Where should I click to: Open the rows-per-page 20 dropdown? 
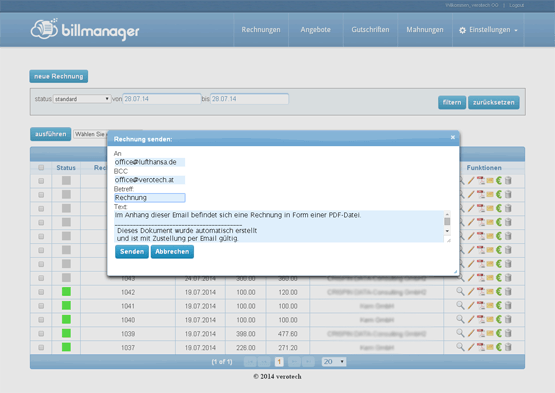[x=334, y=362]
